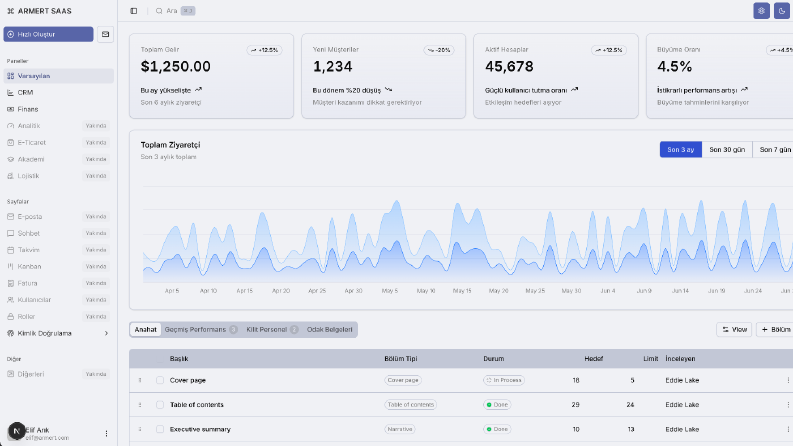
Task: Open the CRM sidebar item
Action: [59, 93]
